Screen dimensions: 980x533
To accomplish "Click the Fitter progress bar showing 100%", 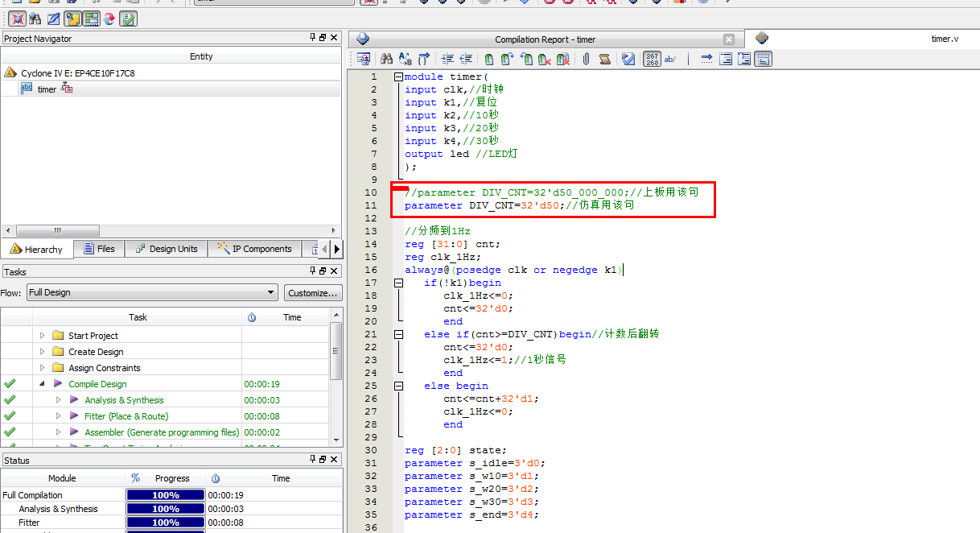I will [165, 522].
